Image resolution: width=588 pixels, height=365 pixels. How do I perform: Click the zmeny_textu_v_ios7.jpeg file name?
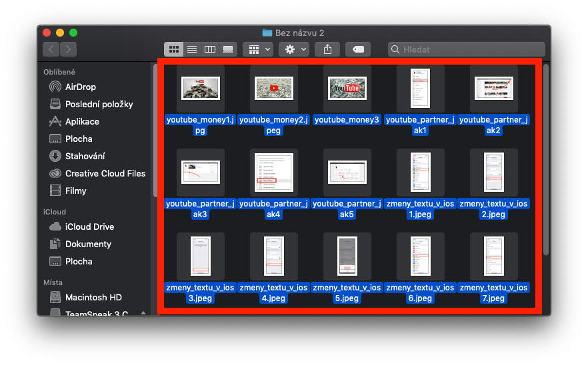(493, 293)
